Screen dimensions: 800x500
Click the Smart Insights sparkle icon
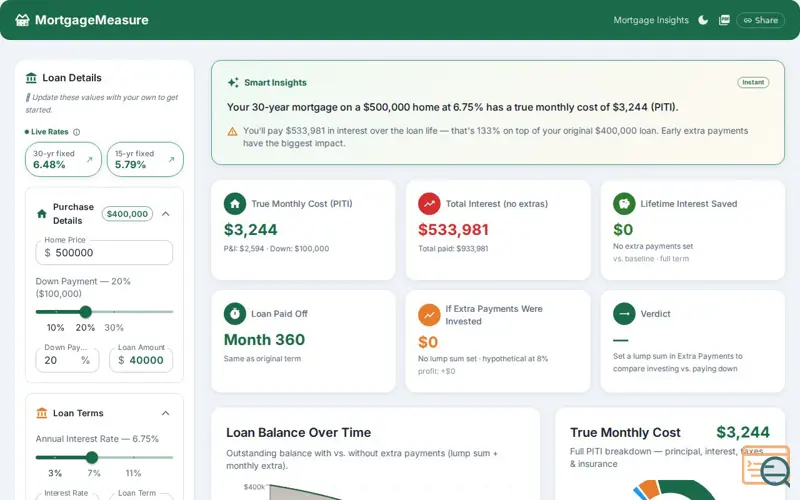(233, 83)
